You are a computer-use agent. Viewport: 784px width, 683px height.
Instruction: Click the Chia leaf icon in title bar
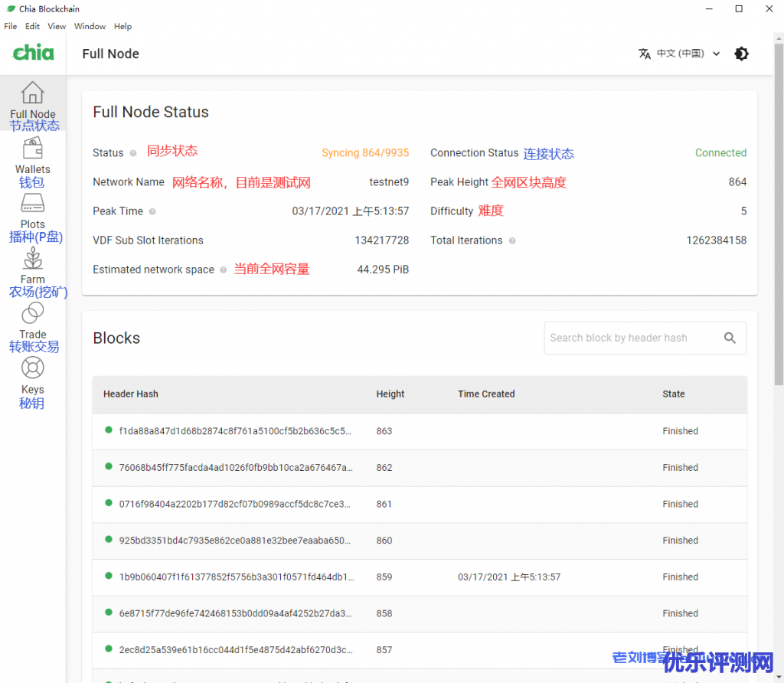click(x=11, y=8)
